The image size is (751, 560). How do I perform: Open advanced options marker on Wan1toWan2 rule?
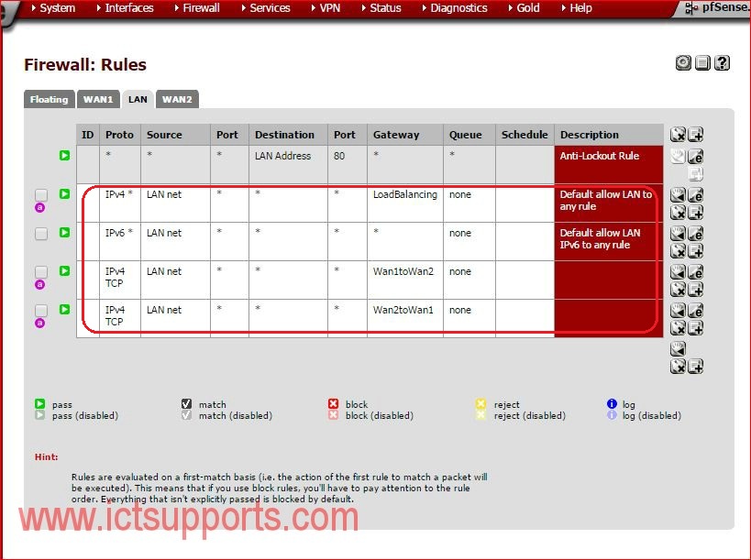[x=40, y=285]
